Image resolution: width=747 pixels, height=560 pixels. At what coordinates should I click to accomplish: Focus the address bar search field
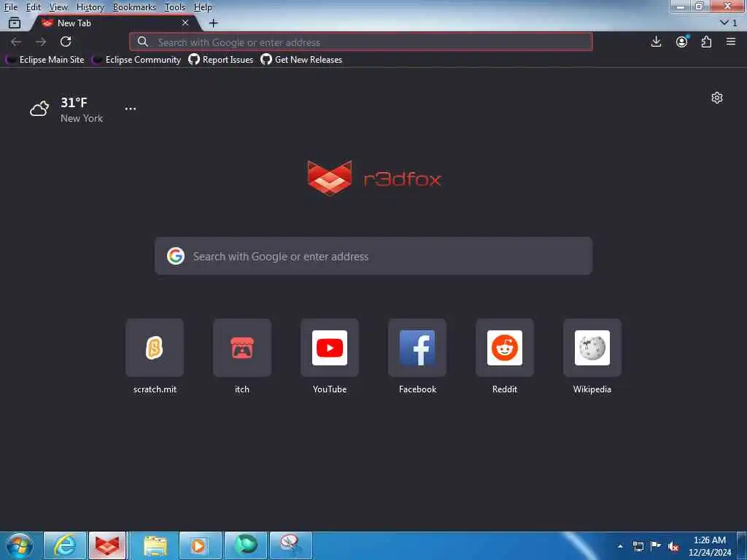361,42
